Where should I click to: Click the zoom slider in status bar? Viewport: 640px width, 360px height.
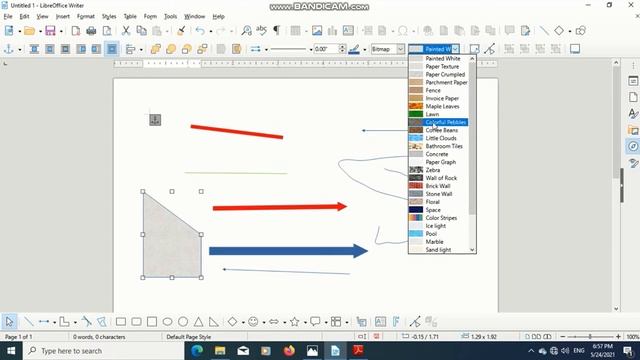pos(590,337)
